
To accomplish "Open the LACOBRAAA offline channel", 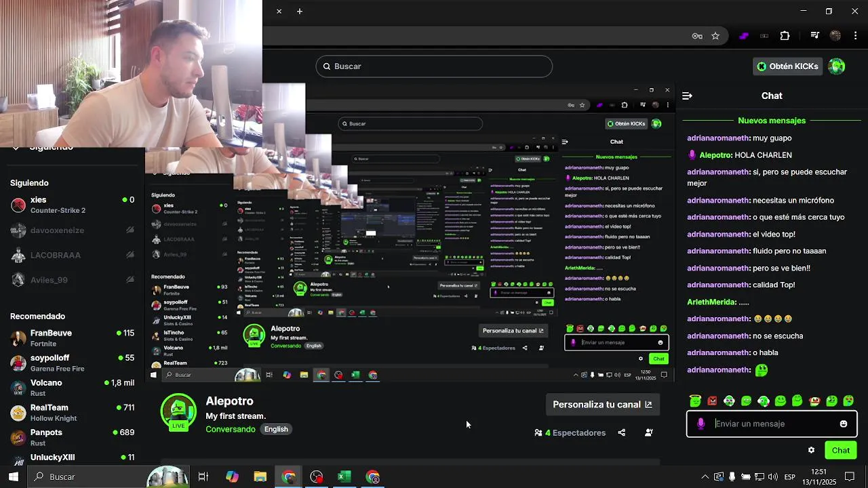I will [73, 256].
